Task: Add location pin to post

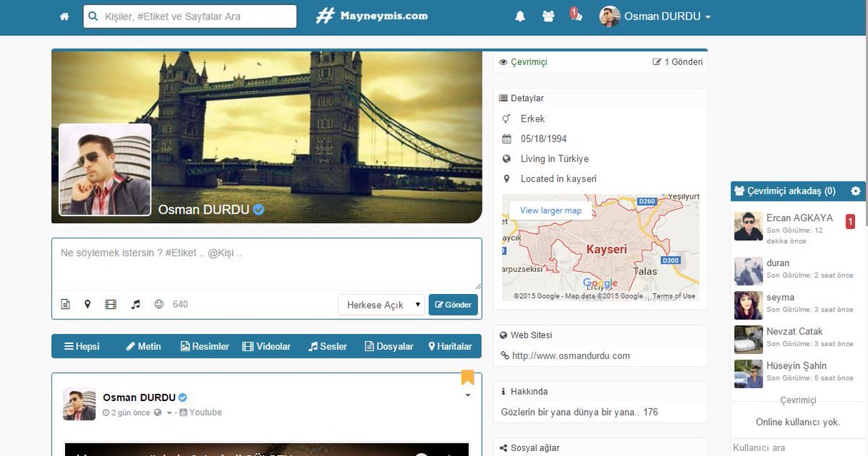Action: pos(88,304)
